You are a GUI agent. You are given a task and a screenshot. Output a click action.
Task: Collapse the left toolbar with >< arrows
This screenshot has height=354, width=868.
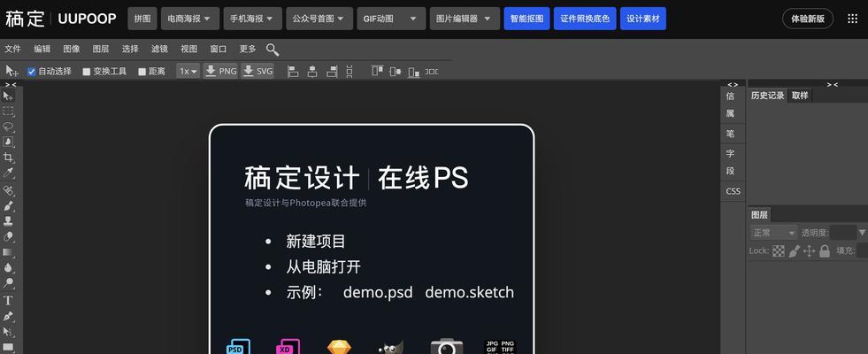tap(11, 84)
